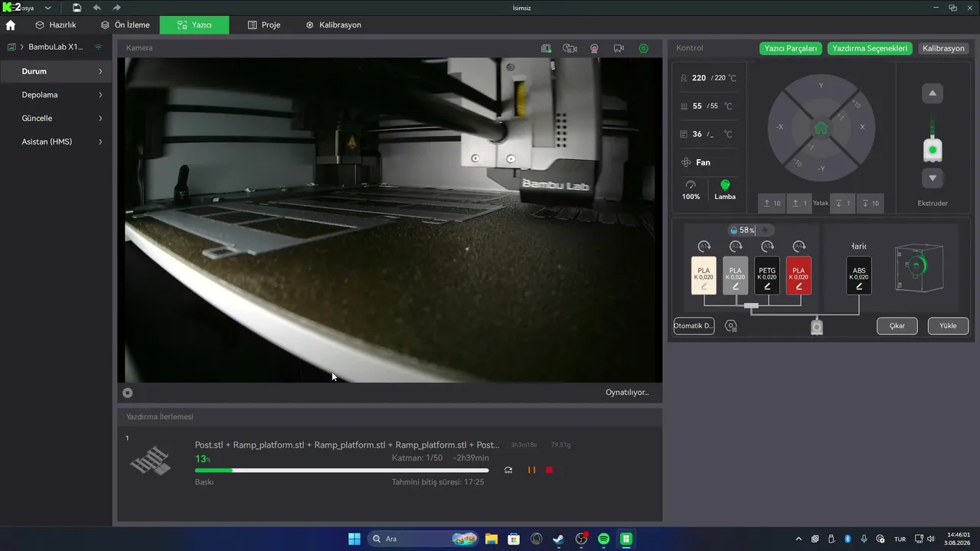980x551 pixels.
Task: Click the print progress bar
Action: point(341,470)
